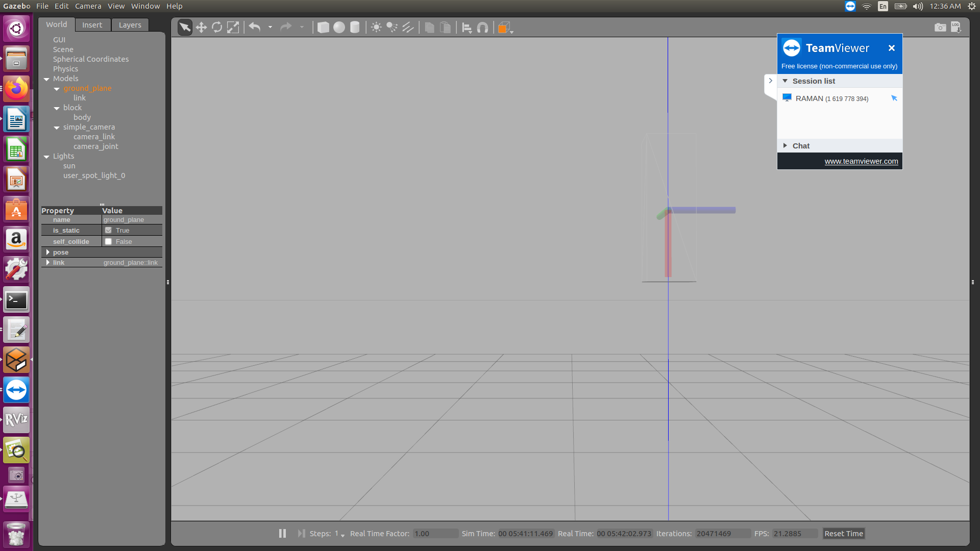Image resolution: width=980 pixels, height=551 pixels.
Task: Enable the self_collide checkbox
Action: click(108, 241)
